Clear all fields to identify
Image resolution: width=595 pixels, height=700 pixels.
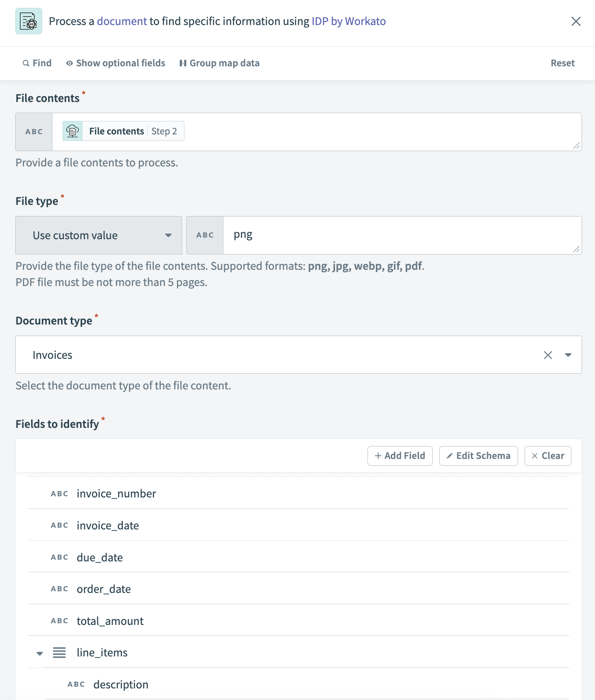547,456
